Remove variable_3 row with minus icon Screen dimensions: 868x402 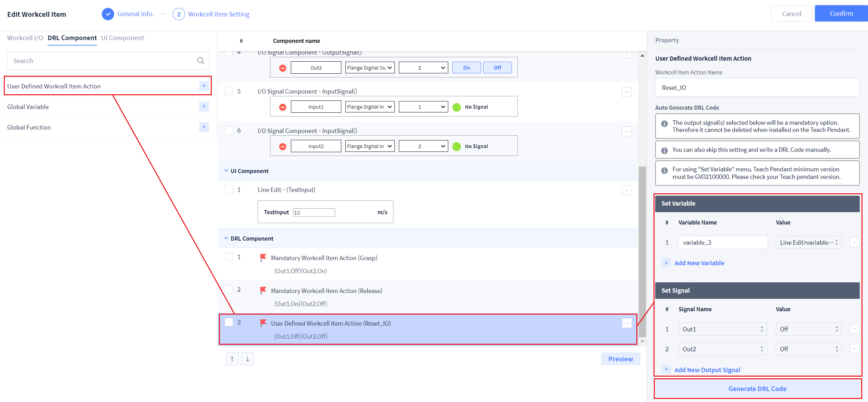(x=854, y=242)
